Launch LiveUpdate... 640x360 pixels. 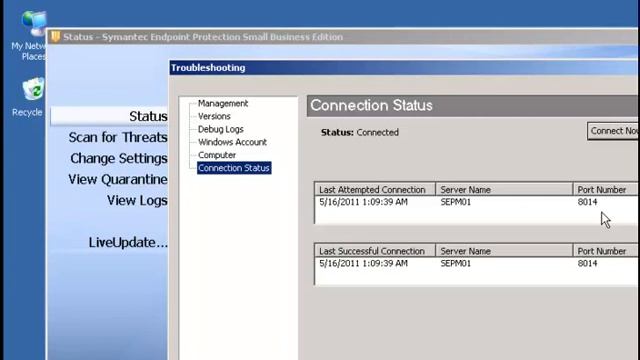(x=128, y=242)
